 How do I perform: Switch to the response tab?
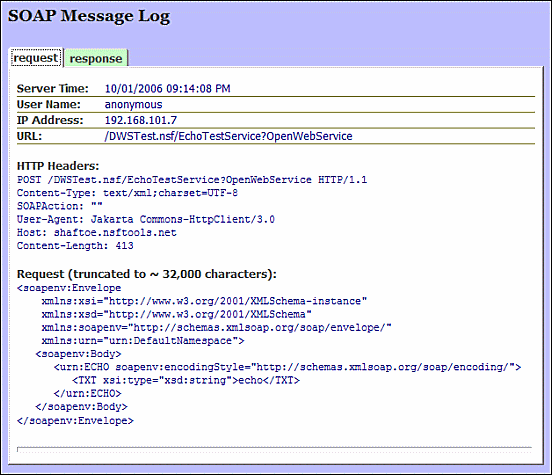(96, 58)
